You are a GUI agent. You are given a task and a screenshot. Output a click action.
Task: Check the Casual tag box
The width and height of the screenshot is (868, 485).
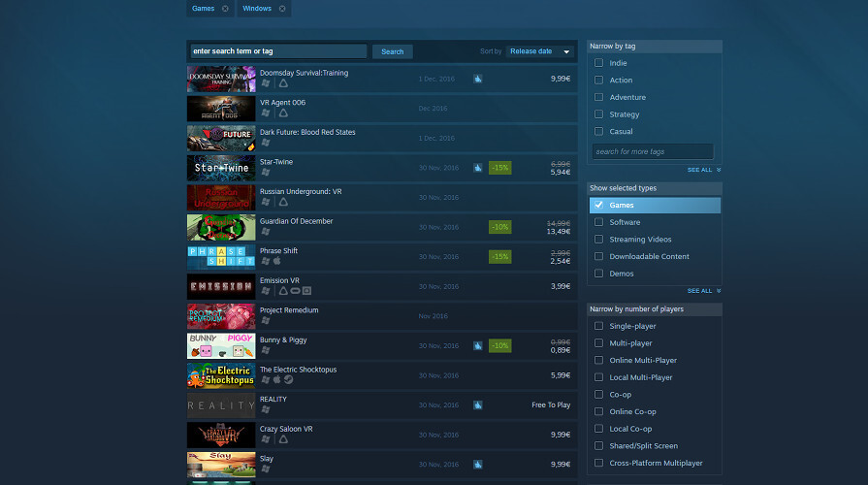point(599,131)
